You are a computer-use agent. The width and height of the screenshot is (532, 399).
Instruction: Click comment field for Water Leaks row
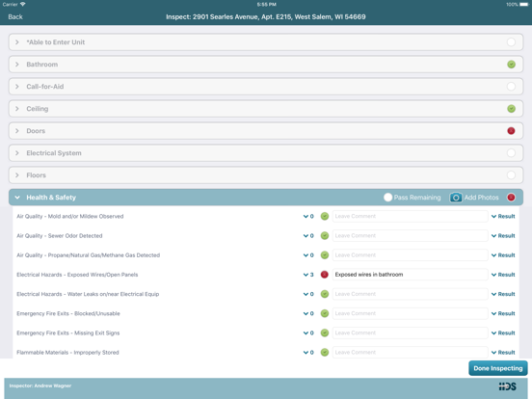click(x=410, y=294)
